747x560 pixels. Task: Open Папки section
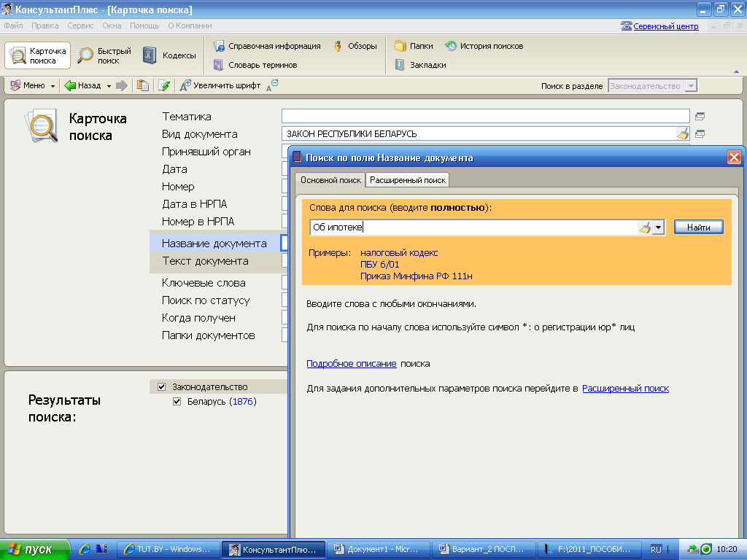414,46
